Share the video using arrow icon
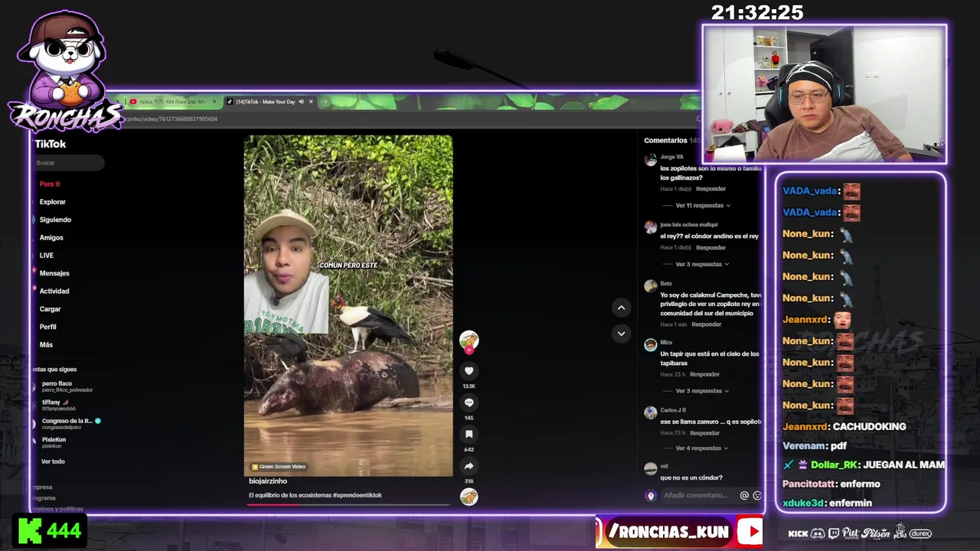 pos(469,466)
